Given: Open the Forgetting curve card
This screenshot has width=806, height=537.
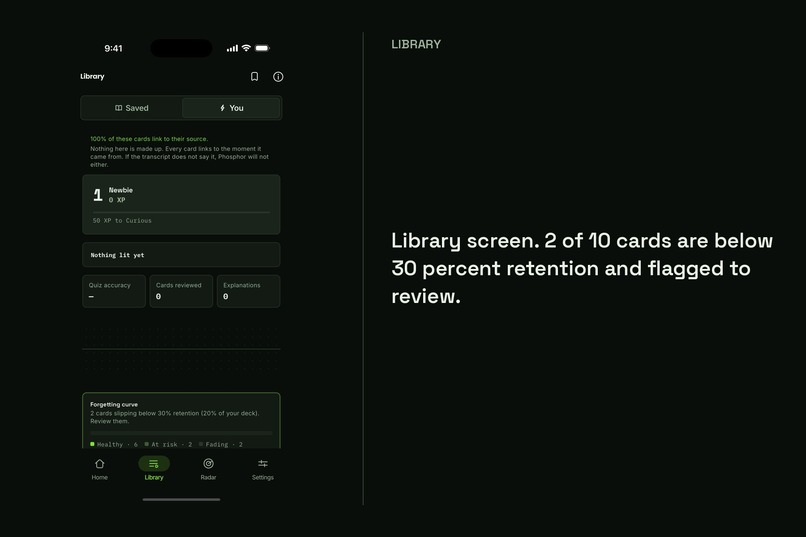Looking at the screenshot, I should pyautogui.click(x=181, y=421).
